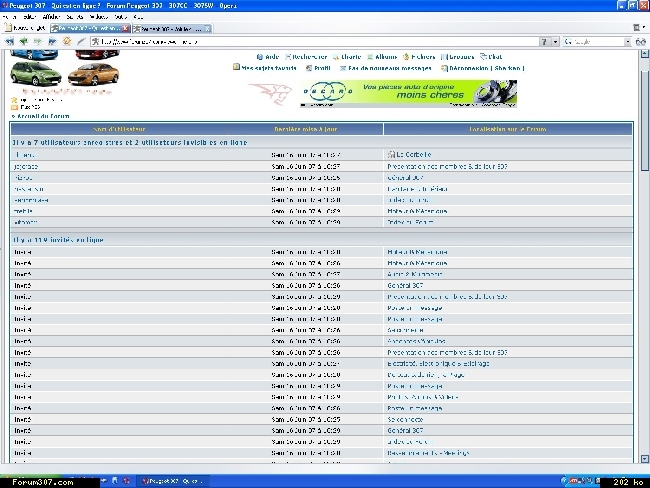Click the question mark button in the address bar

coord(544,41)
